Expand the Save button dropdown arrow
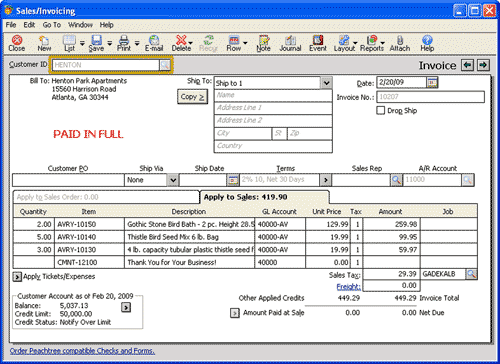Image resolution: width=500 pixels, height=364 pixels. [x=110, y=43]
